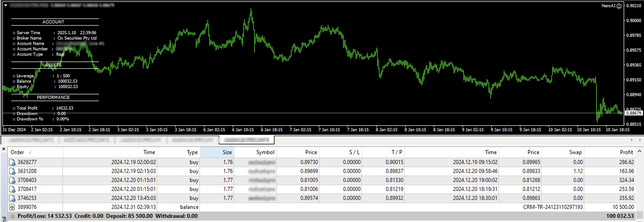644x222 pixels.
Task: Click open price 0.89730
Action: pyautogui.click(x=309, y=162)
